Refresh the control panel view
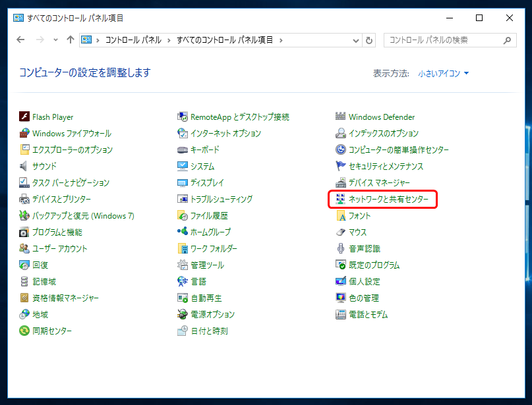532x405 pixels. tap(369, 40)
